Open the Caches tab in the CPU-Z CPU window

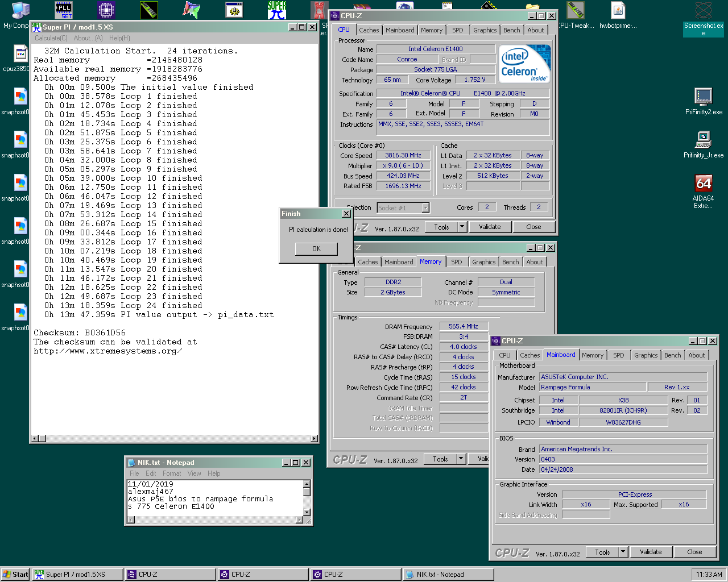pos(369,30)
